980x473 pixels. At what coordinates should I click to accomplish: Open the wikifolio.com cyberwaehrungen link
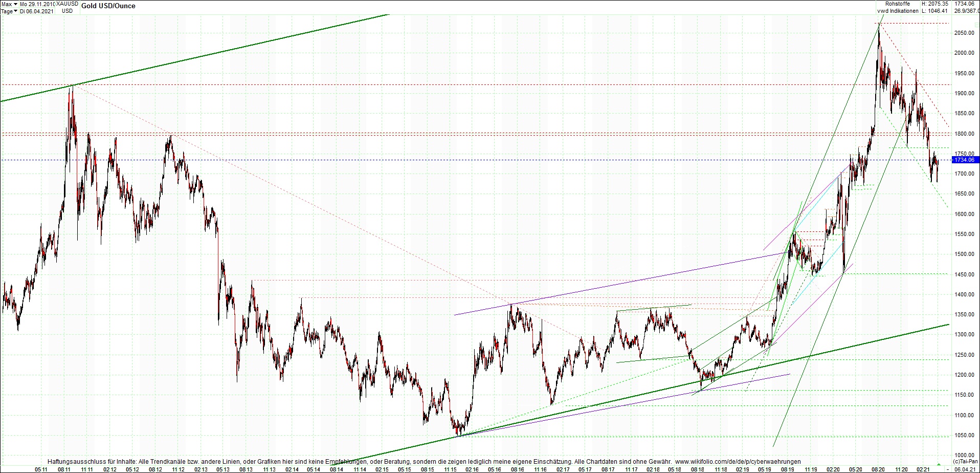pyautogui.click(x=738, y=462)
